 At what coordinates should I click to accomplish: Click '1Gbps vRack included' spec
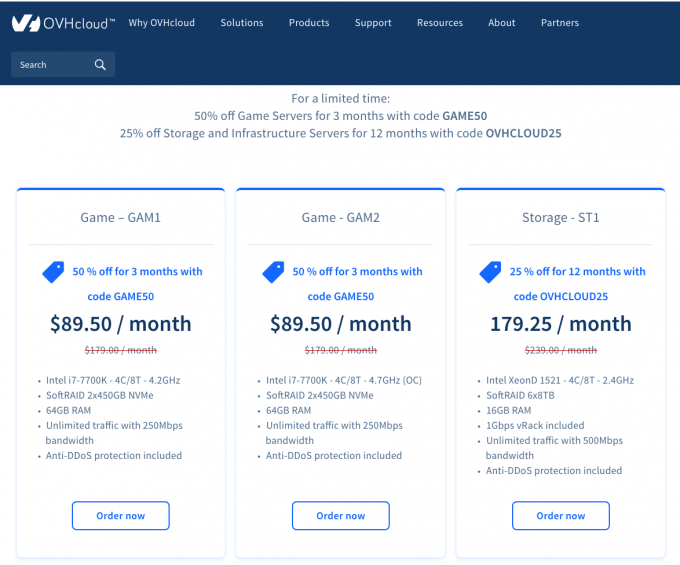coord(535,425)
